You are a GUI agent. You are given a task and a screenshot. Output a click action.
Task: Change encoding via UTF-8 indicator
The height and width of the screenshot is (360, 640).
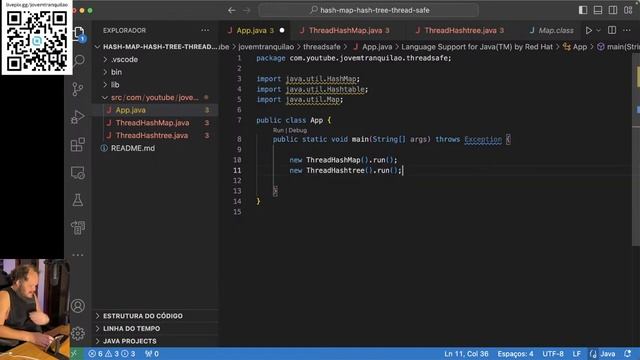pos(553,354)
